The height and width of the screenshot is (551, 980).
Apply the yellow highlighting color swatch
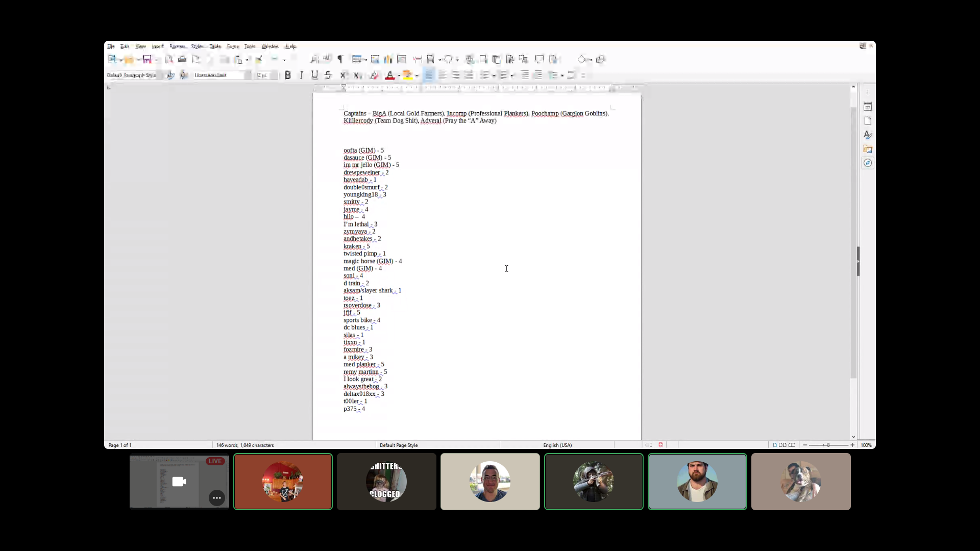click(x=408, y=75)
